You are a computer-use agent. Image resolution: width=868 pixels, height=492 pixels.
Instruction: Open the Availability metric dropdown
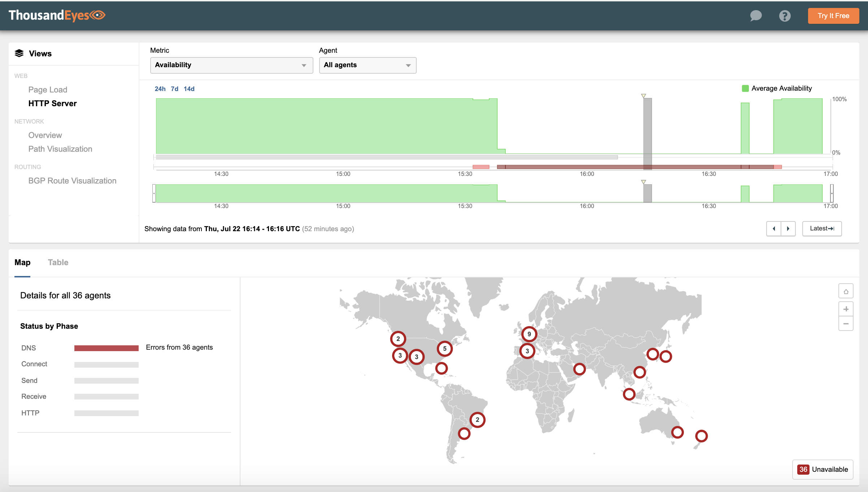coord(231,65)
